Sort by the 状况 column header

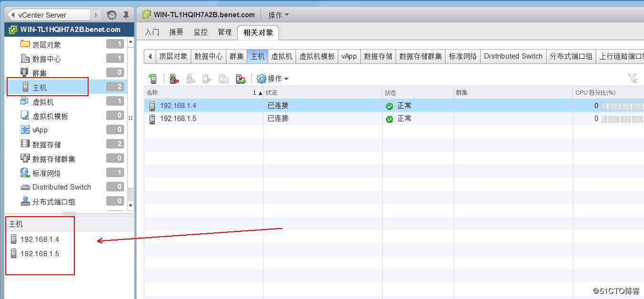pos(323,92)
